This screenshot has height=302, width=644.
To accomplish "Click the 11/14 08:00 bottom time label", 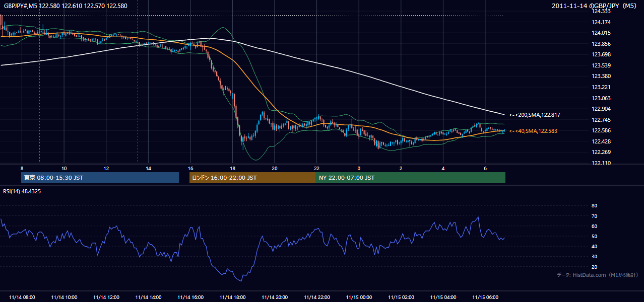I will coord(22,297).
